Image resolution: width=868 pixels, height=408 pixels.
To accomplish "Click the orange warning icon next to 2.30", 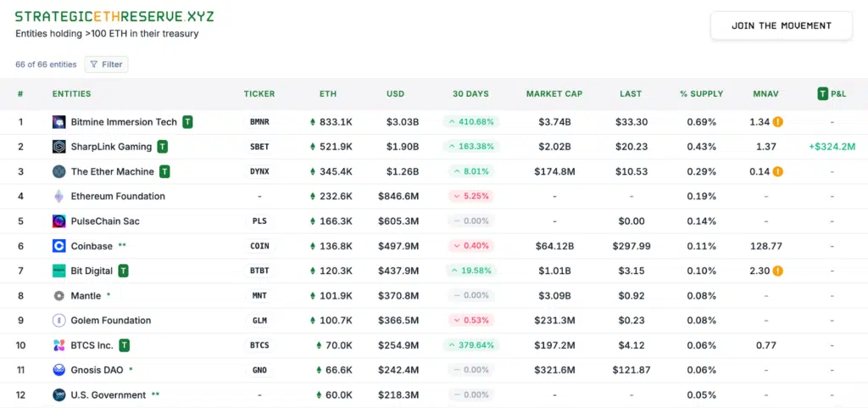I will click(x=778, y=271).
